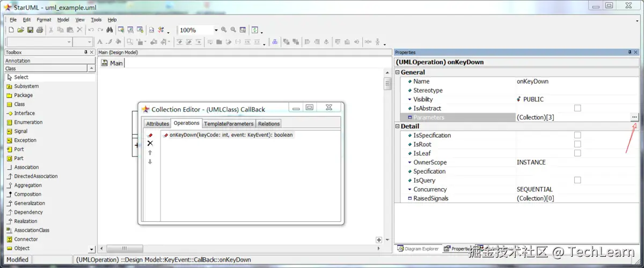Click the Class toolbox category header
The image size is (644, 268).
point(46,69)
